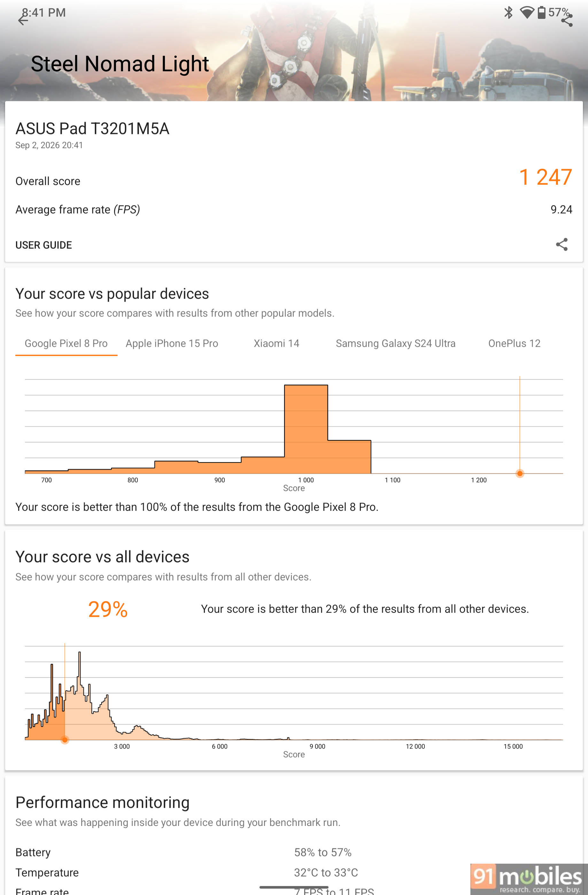588x895 pixels.
Task: Tap the Performance monitoring heading
Action: tap(102, 803)
